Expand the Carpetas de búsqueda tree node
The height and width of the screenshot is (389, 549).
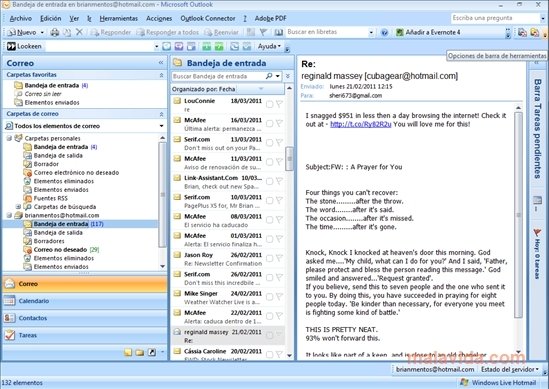[19, 207]
